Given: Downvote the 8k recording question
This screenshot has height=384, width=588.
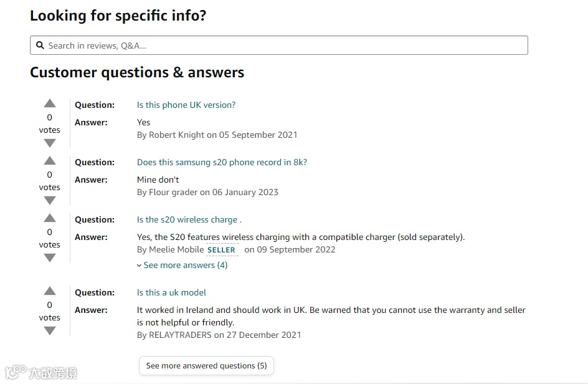Looking at the screenshot, I should point(50,201).
